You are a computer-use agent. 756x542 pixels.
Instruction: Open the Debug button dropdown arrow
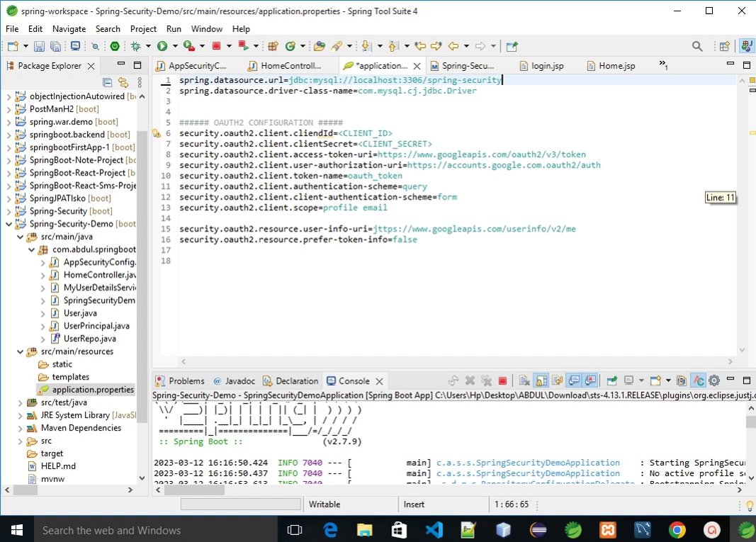click(x=148, y=46)
